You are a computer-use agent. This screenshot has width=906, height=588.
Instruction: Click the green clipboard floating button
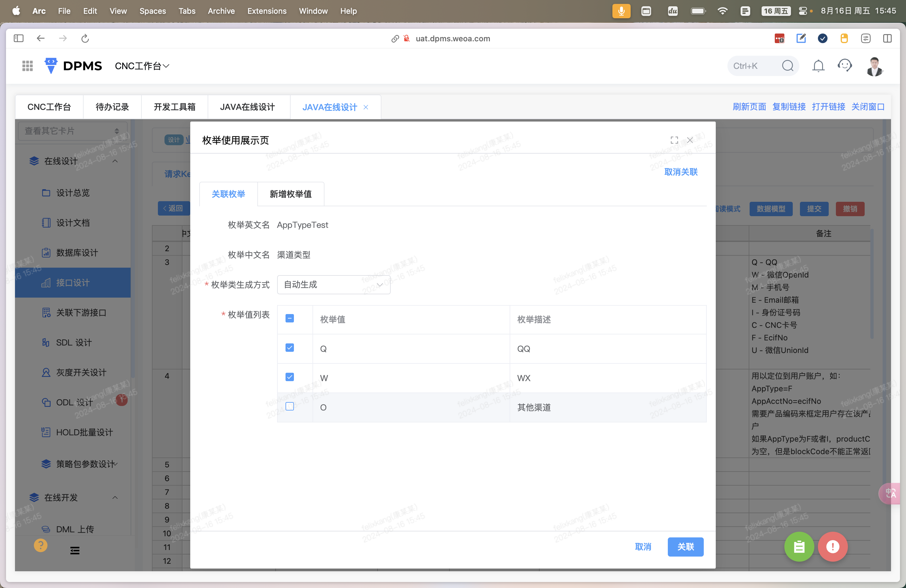click(x=799, y=547)
